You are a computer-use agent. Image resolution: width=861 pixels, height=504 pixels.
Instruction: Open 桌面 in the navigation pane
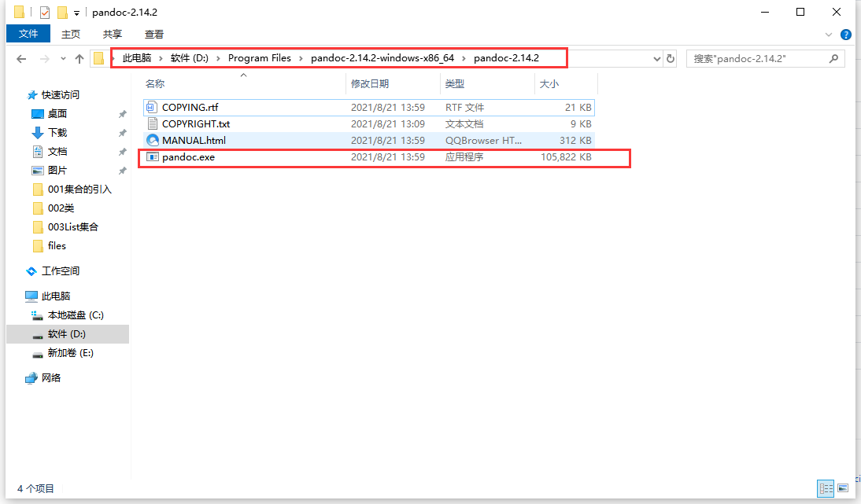[57, 113]
